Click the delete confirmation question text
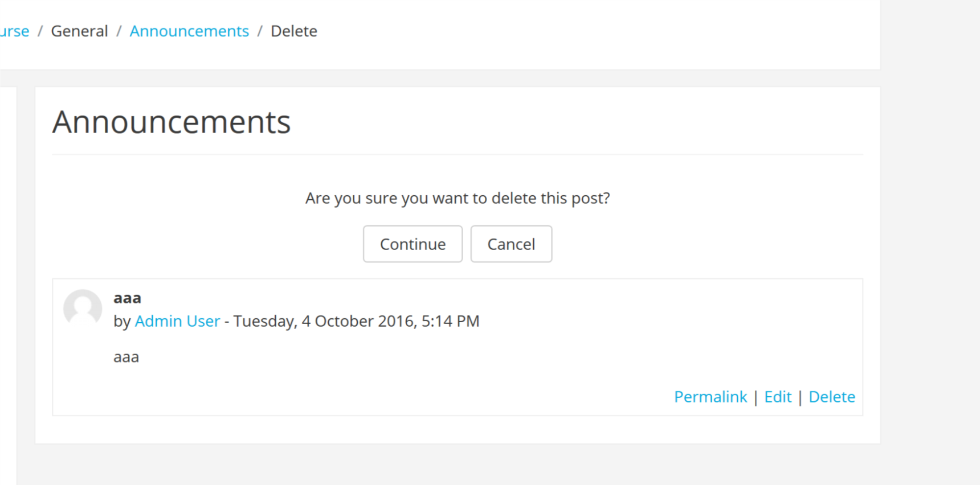Screen dimensions: 980x485 [458, 198]
